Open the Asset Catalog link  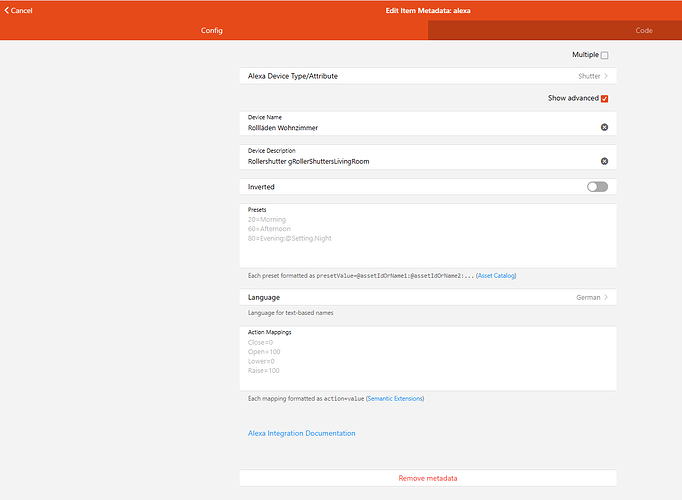496,276
